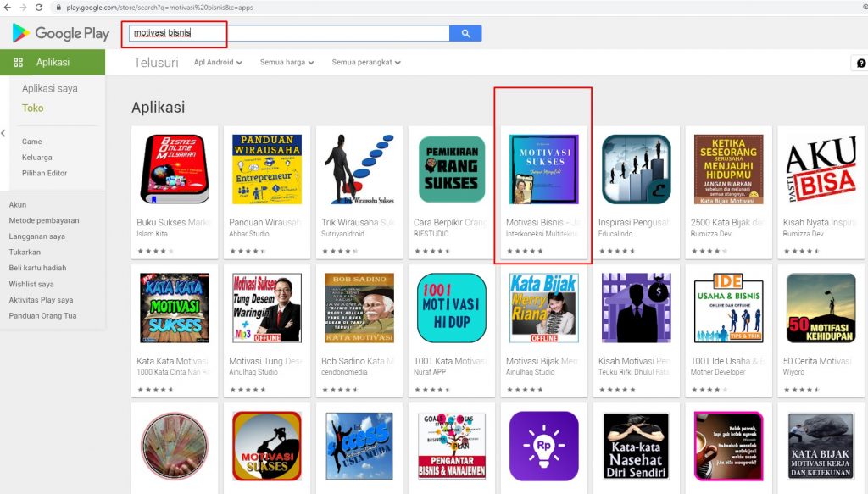Image resolution: width=868 pixels, height=494 pixels.
Task: Click developer name Ahbar Studio
Action: pyautogui.click(x=249, y=234)
